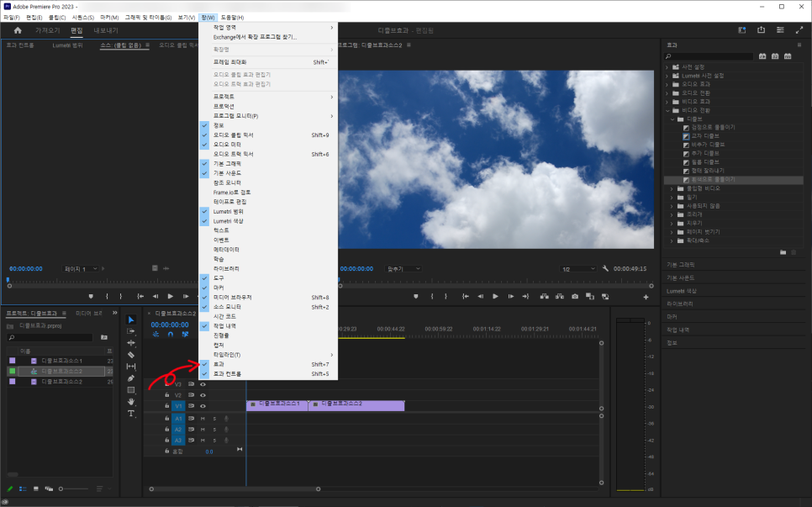
Task: Click the 디졸브효과소스1 clip in the timeline
Action: coord(277,405)
